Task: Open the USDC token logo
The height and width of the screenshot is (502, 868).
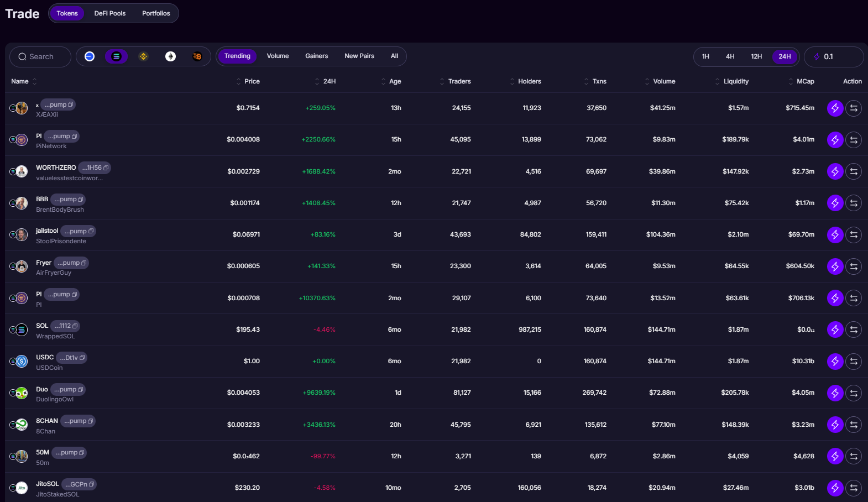Action: coord(22,362)
